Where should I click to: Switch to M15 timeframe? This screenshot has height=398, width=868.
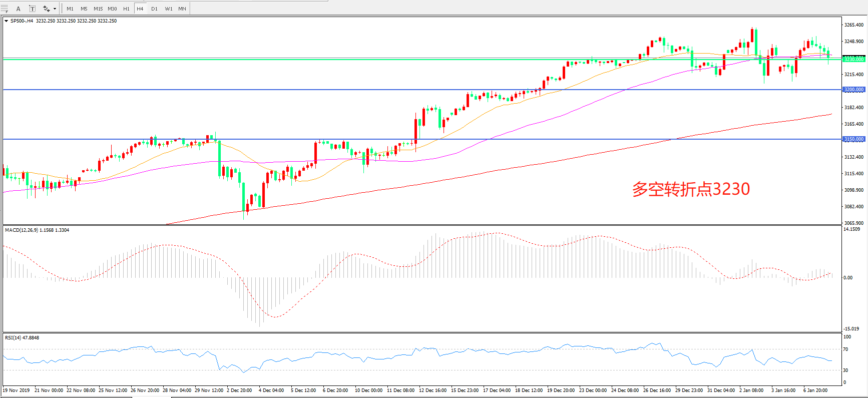(x=98, y=9)
